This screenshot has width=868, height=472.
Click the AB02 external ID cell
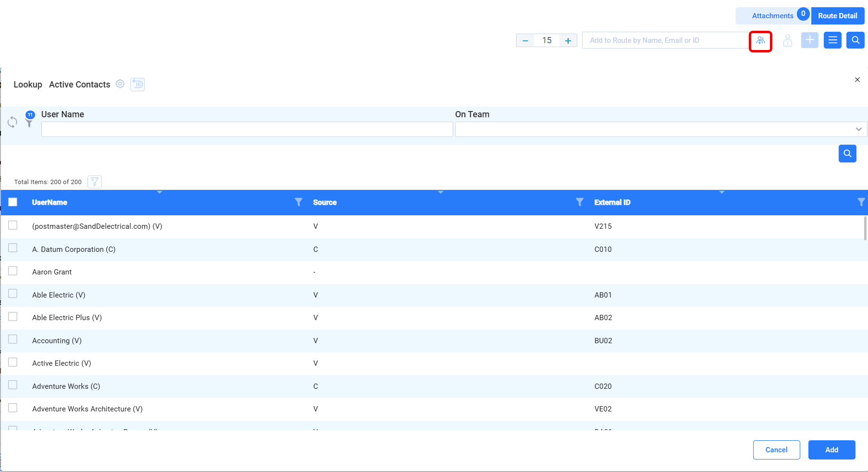point(603,318)
